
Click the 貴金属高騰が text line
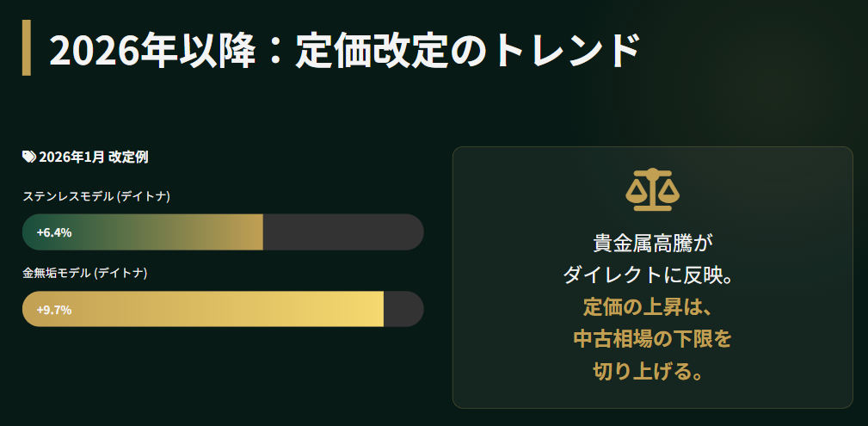point(652,244)
